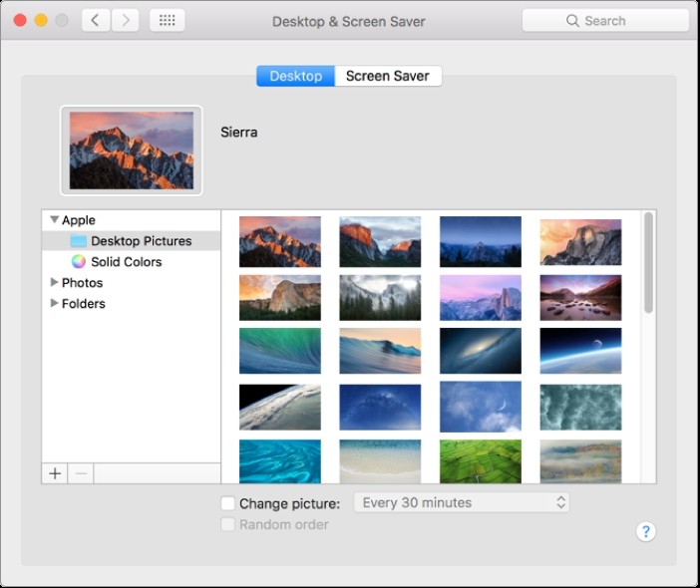Select the Desktop tab

[295, 76]
